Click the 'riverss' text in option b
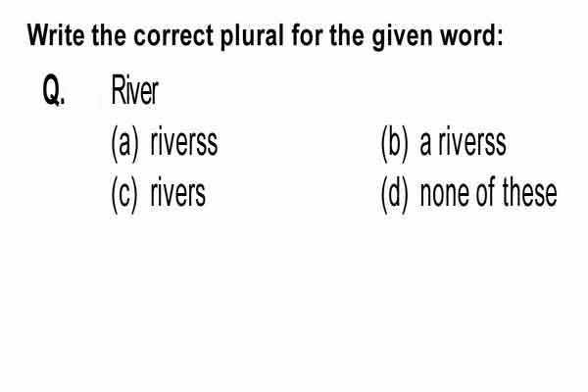 point(472,142)
